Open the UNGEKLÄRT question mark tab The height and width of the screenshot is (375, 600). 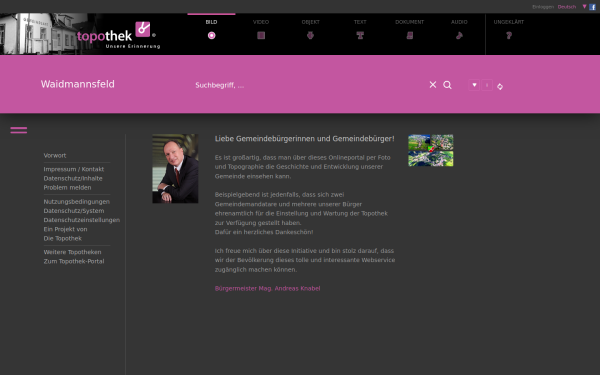[x=509, y=36]
